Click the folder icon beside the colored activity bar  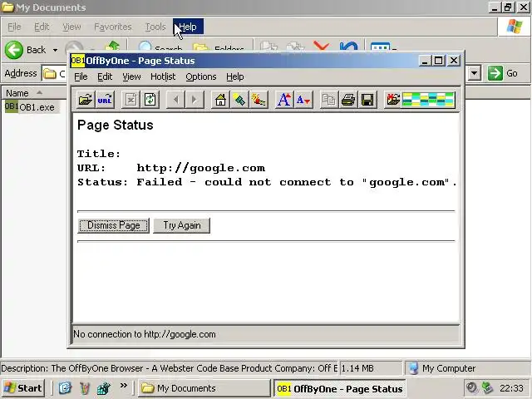(393, 100)
